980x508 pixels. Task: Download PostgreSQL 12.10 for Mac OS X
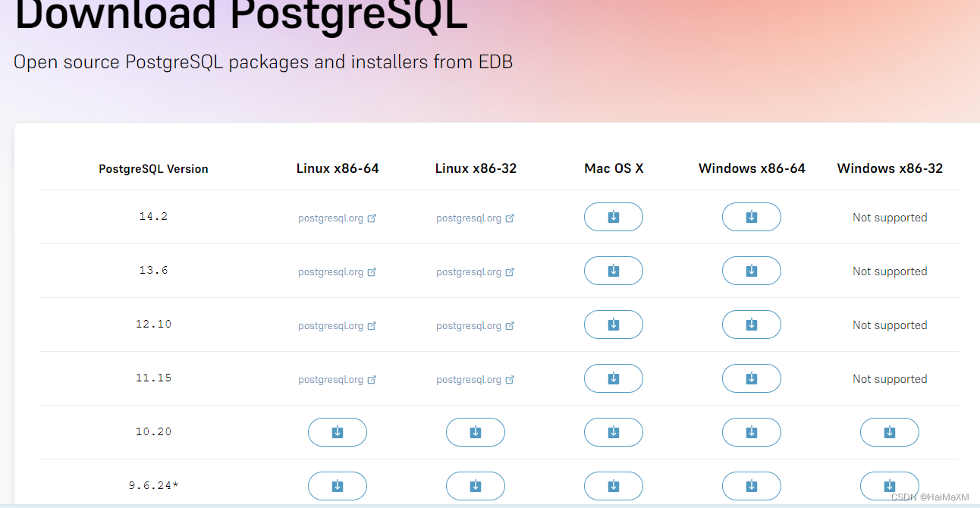(x=613, y=325)
